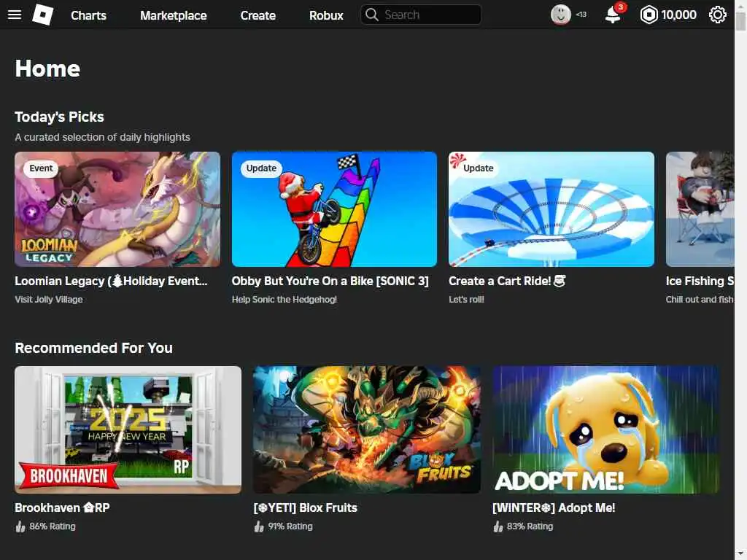Open the Ice Fishing thumbnail
The image size is (747, 560).
700,209
